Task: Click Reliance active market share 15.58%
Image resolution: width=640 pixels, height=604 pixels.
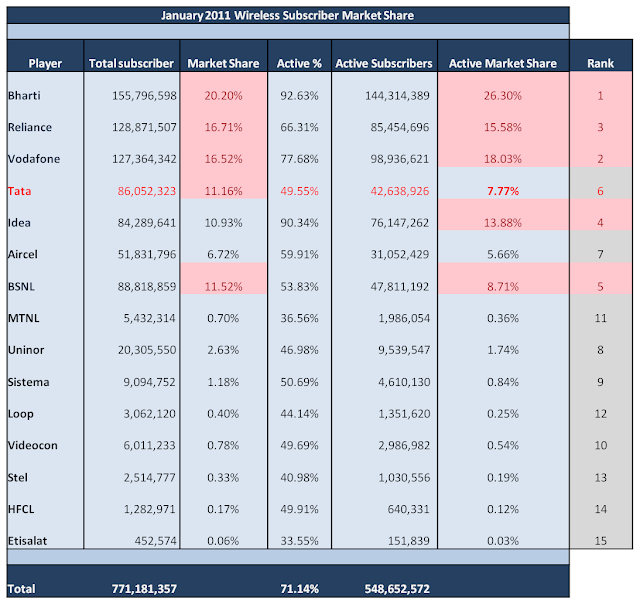Action: pyautogui.click(x=503, y=127)
